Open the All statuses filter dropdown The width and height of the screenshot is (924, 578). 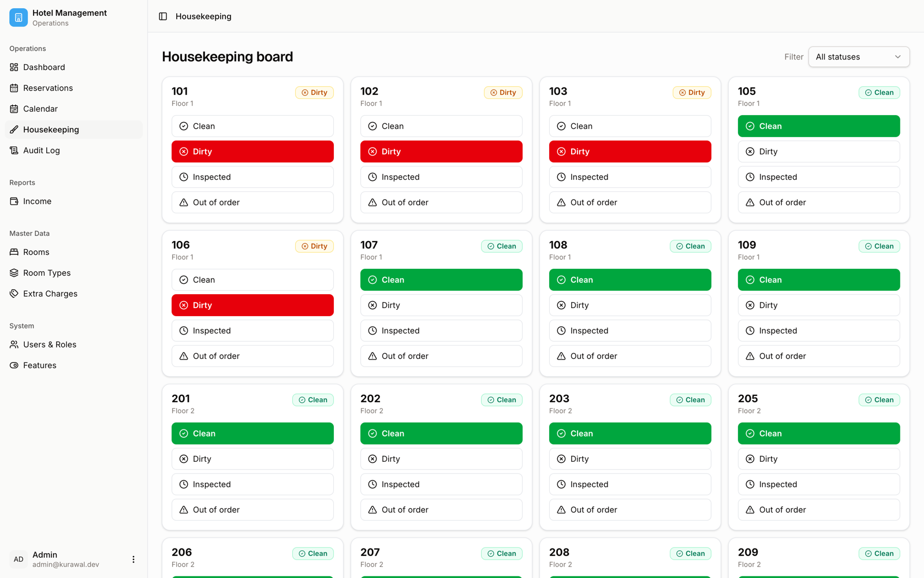pyautogui.click(x=859, y=57)
